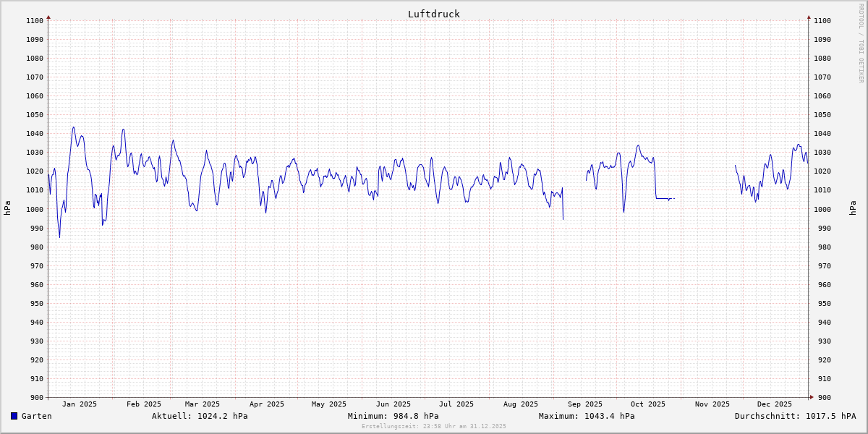Click the Minimum 984.8 hPa statistic
Image resolution: width=868 pixels, height=434 pixels.
pos(393,416)
